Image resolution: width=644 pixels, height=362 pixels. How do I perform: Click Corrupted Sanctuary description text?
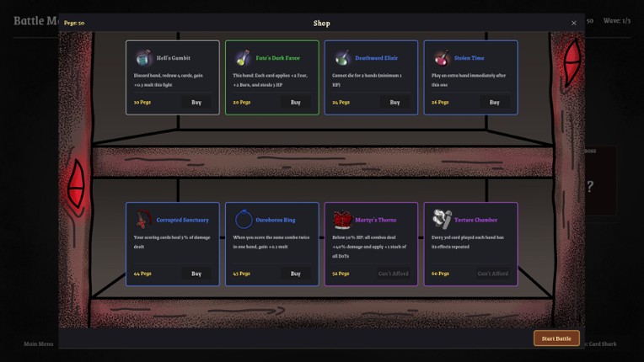click(172, 242)
